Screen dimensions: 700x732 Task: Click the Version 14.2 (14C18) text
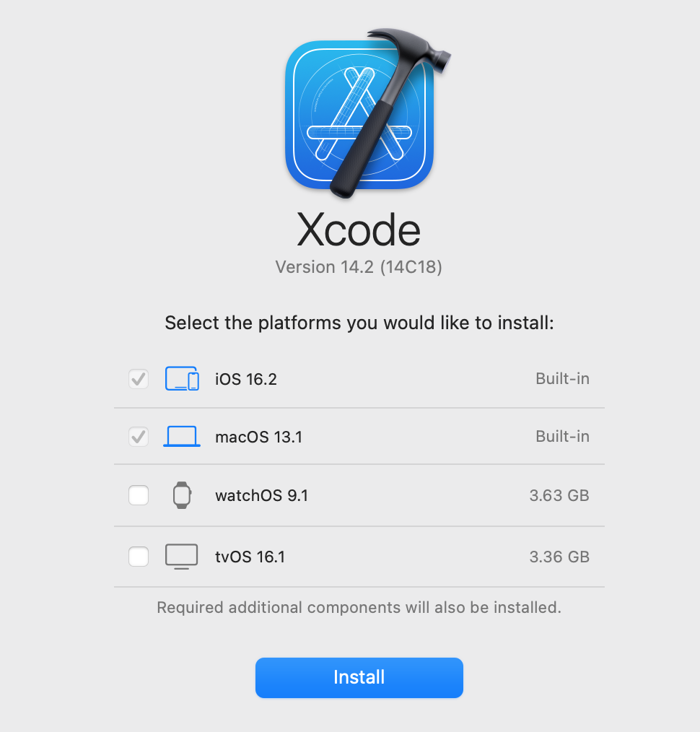point(359,267)
